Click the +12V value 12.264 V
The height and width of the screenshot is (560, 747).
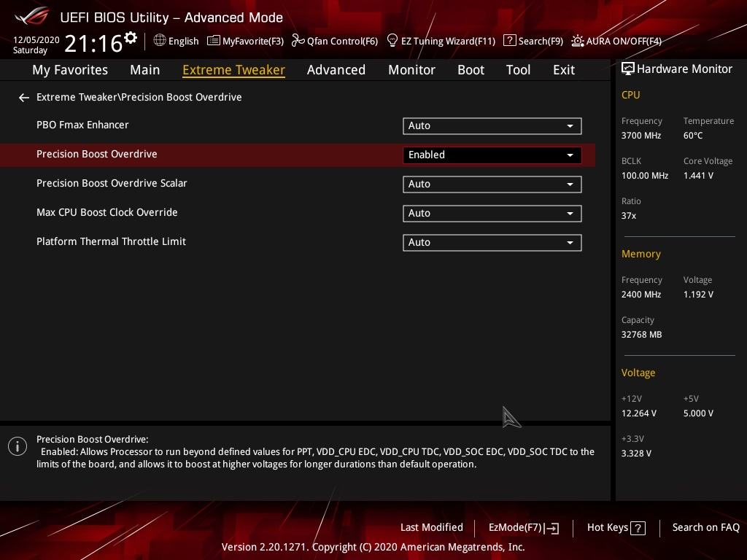point(639,413)
